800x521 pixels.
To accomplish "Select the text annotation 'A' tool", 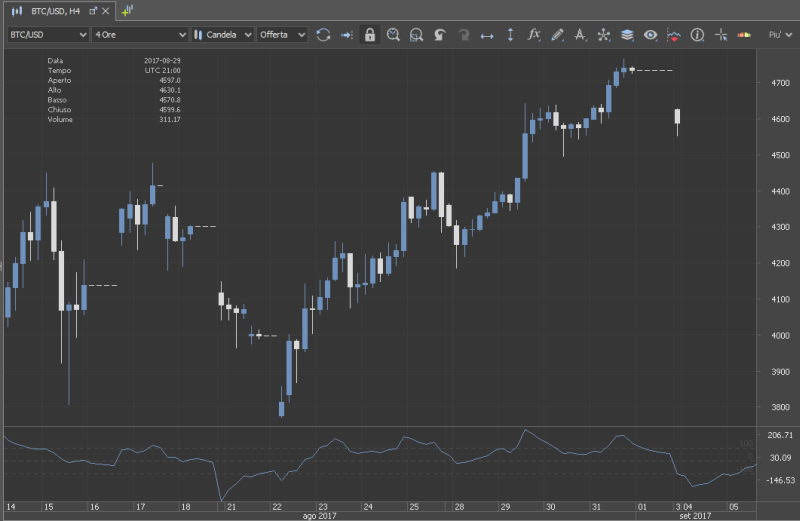I will [580, 35].
